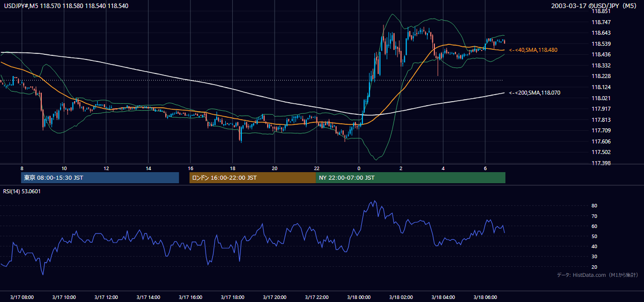Click the 3/17 10:00 date label
The image size is (644, 302).
[x=64, y=297]
